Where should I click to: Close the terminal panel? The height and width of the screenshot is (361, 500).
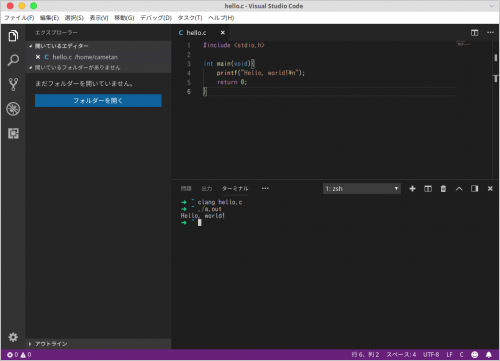[490, 189]
